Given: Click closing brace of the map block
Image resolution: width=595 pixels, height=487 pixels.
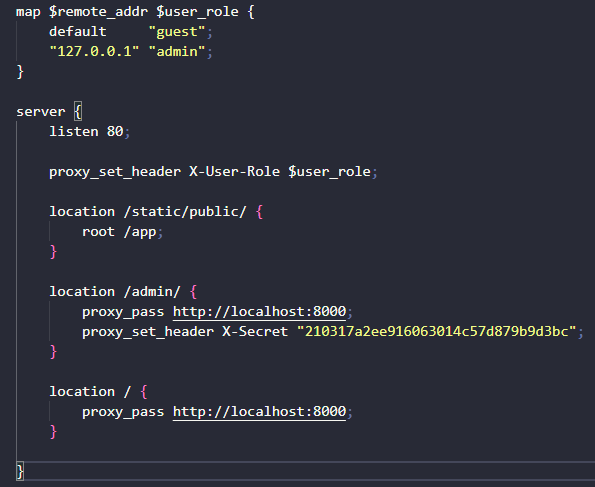Looking at the screenshot, I should 20,71.
